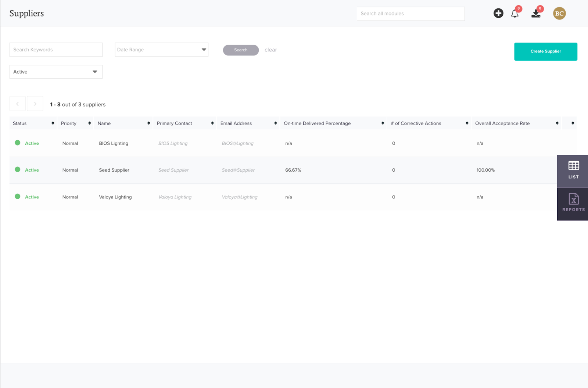Click Create Supplier button

546,51
